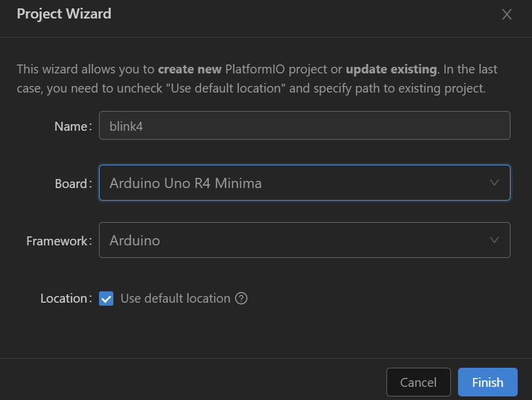The height and width of the screenshot is (400, 532).
Task: Click the "Board:" field label
Action: pyautogui.click(x=73, y=184)
